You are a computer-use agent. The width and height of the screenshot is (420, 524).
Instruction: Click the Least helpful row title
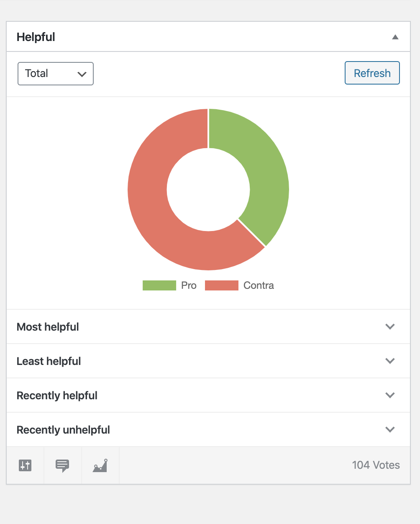49,361
